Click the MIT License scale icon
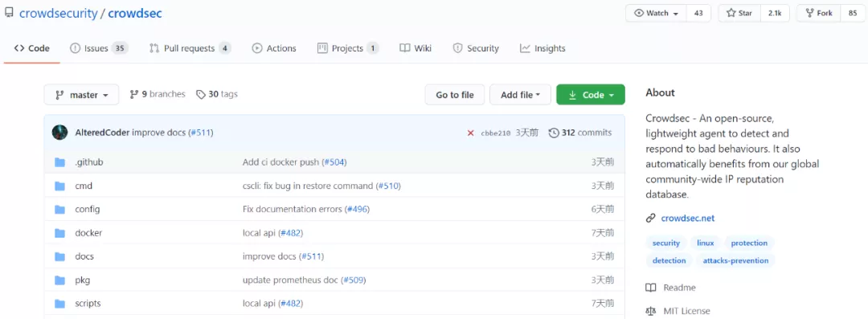 click(651, 311)
